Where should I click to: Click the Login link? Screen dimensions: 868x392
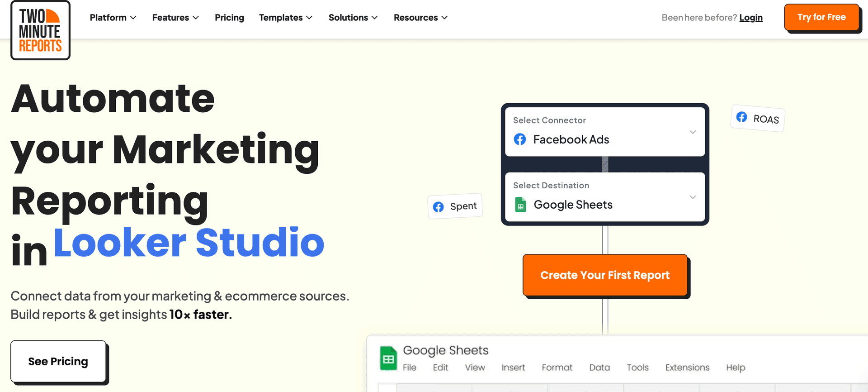pyautogui.click(x=750, y=18)
